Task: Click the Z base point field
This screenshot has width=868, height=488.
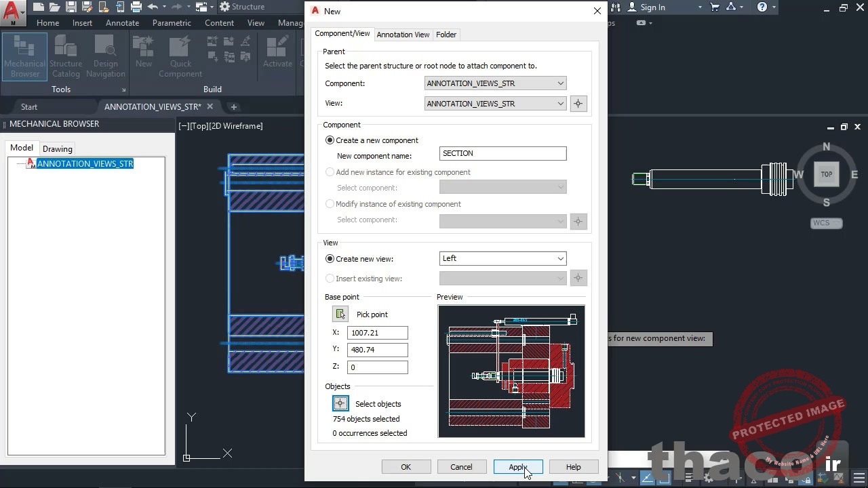Action: (378, 367)
